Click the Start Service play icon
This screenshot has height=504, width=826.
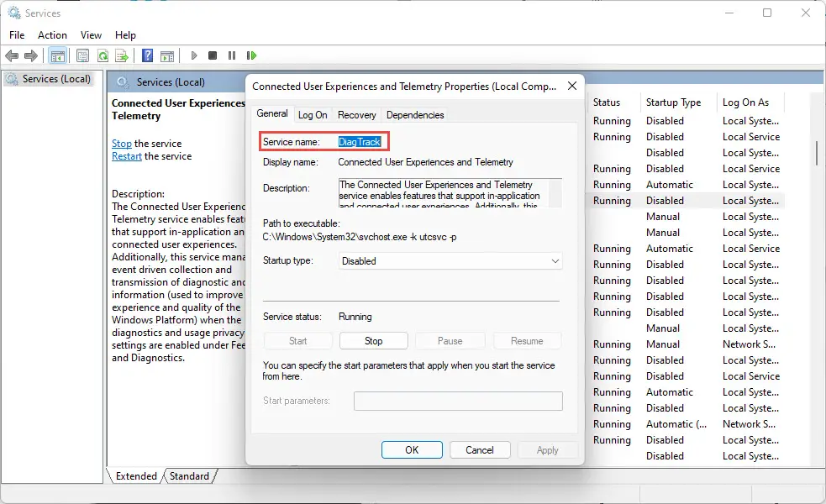click(194, 55)
